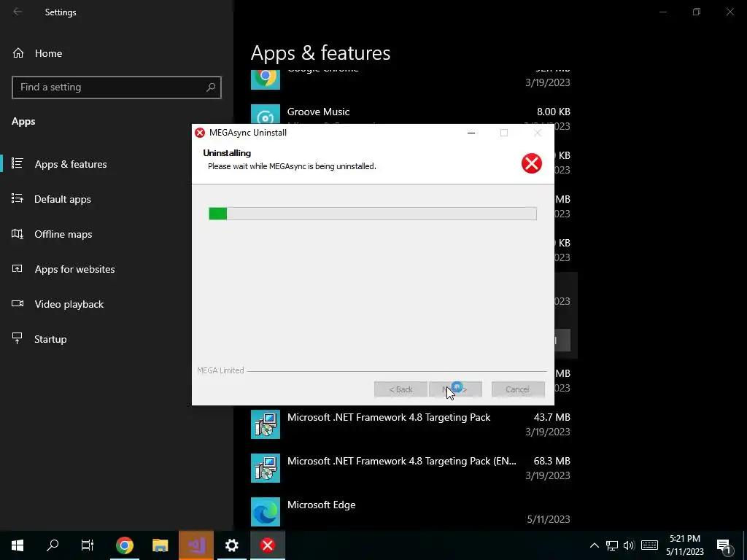Open Google Chrome from taskbar
Viewport: 747px width, 560px height.
point(124,545)
